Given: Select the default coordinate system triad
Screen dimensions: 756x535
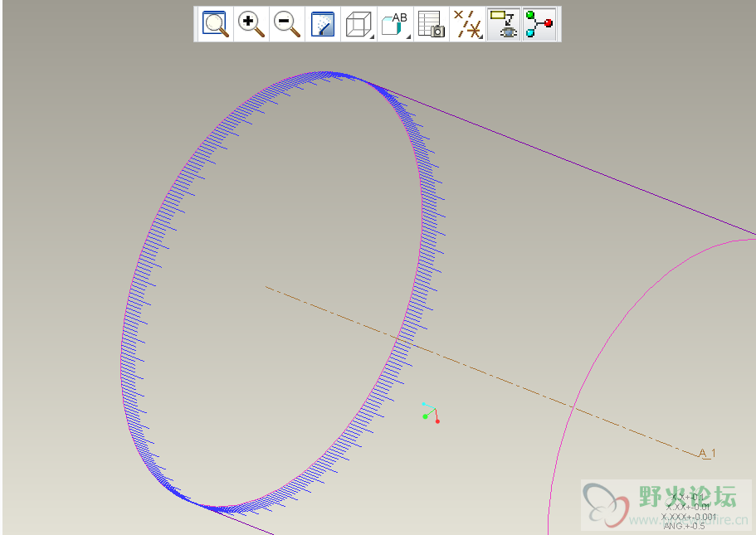Looking at the screenshot, I should coord(431,413).
